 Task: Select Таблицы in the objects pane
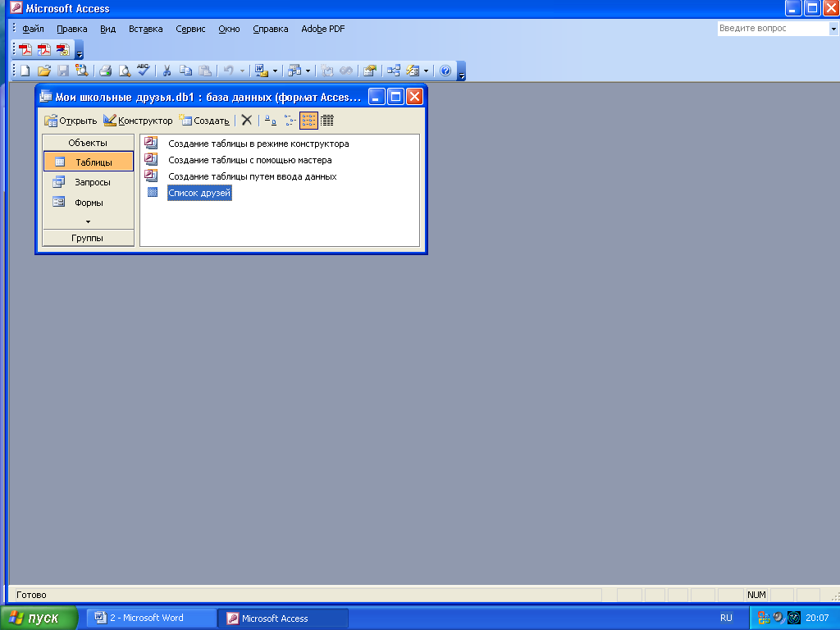coord(89,162)
